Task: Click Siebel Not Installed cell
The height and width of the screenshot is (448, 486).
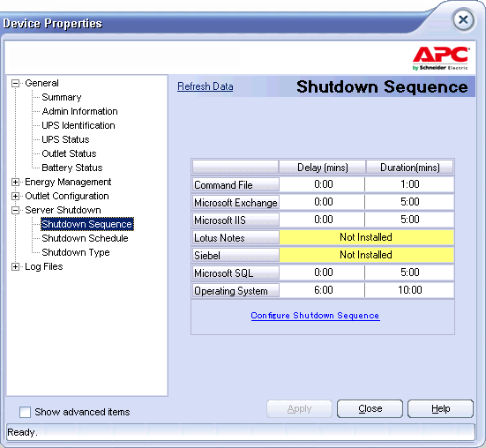Action: 366,255
